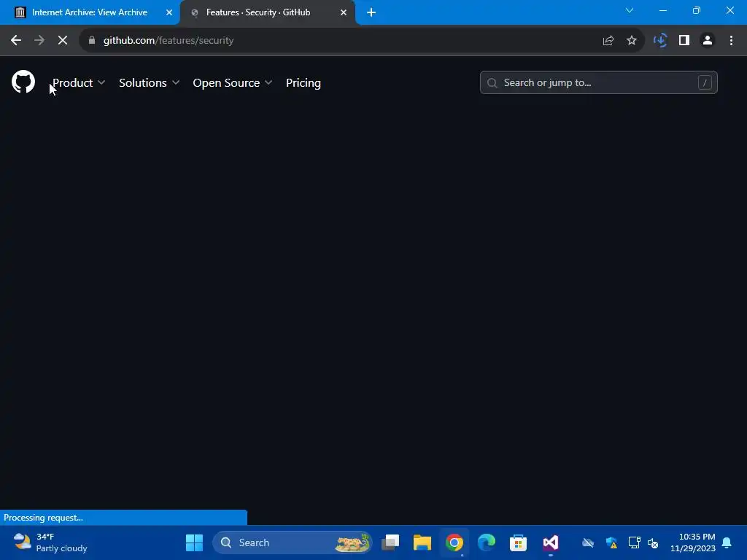This screenshot has height=560, width=747.
Task: Focus the Search or jump to field
Action: (598, 82)
